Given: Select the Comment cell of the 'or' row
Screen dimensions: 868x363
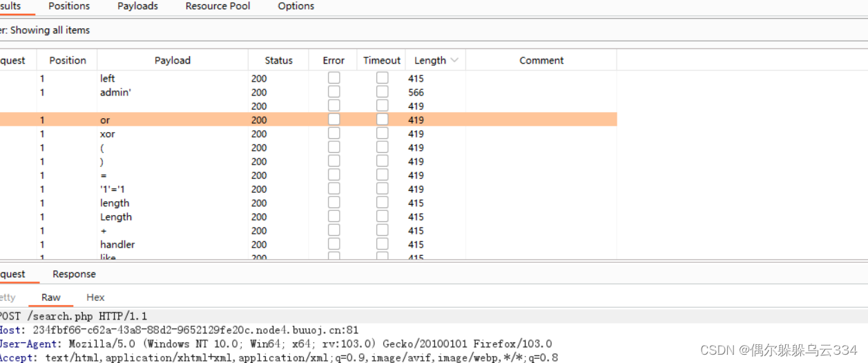Looking at the screenshot, I should [x=541, y=120].
